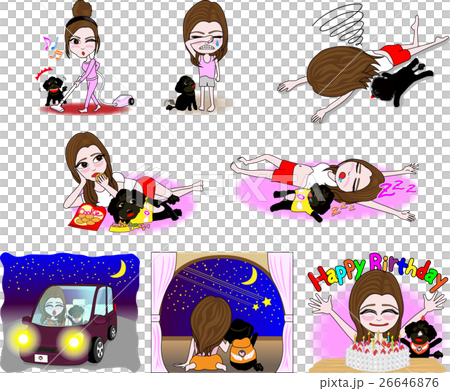
Task: Select the night driving car illustration
Action: click(70, 312)
